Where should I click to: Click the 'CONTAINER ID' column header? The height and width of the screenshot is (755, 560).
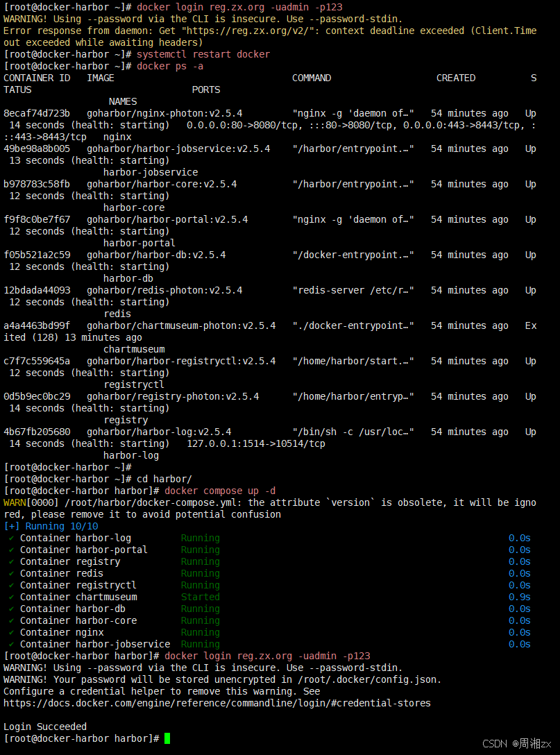tap(37, 78)
